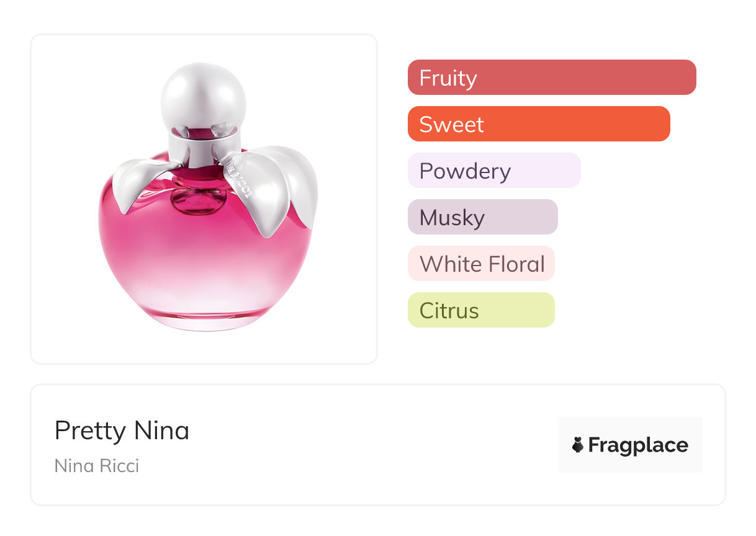The width and height of the screenshot is (756, 536).
Task: Click the Powdery text label
Action: coord(465,171)
